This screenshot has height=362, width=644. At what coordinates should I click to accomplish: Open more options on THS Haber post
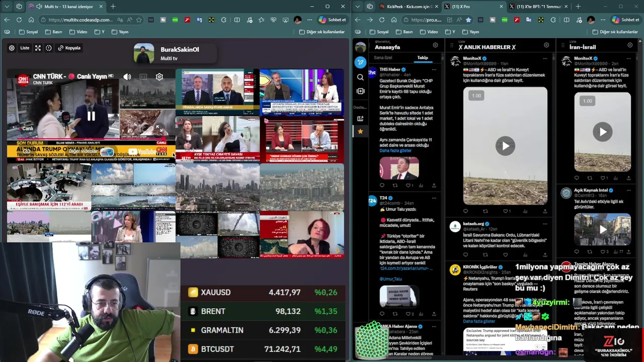434,69
